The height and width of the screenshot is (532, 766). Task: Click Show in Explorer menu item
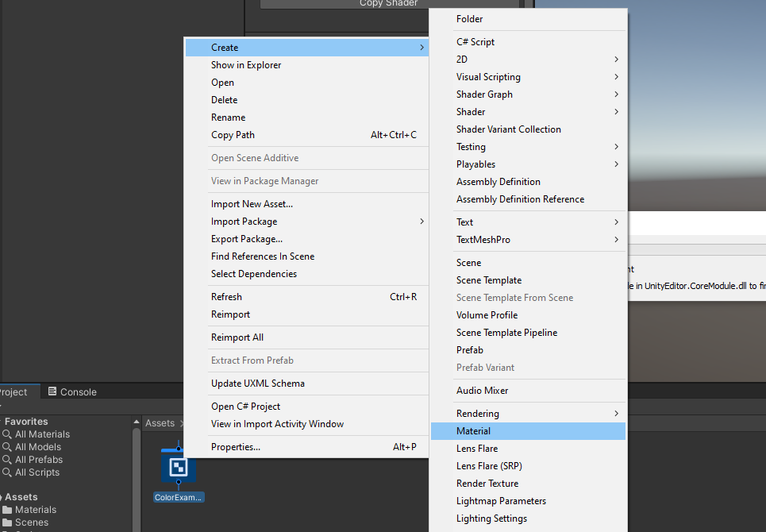click(246, 65)
